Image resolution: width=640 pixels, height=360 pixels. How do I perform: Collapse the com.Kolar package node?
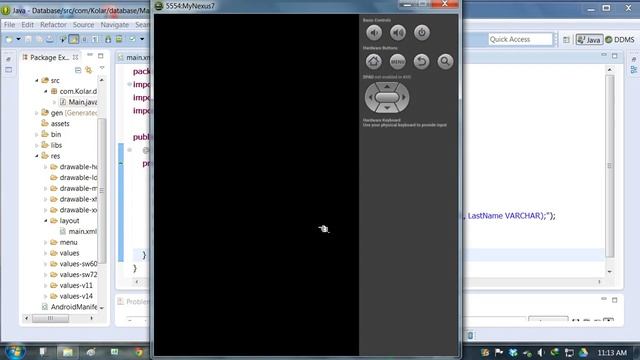[x=46, y=91]
